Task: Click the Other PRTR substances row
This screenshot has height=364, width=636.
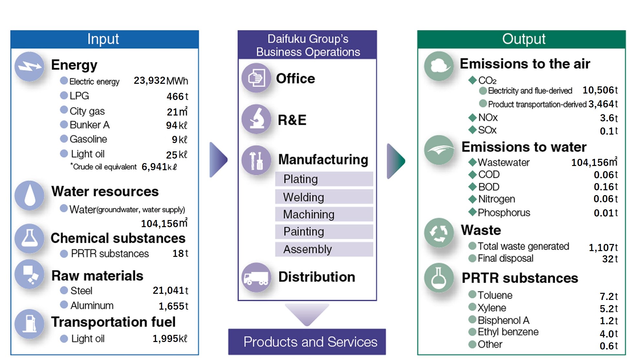Action: 543,345
